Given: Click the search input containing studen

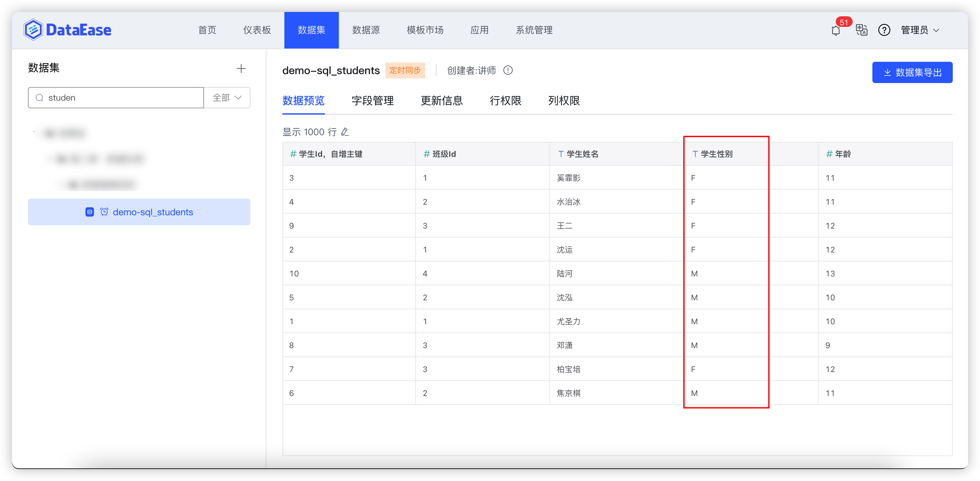Looking at the screenshot, I should point(114,97).
